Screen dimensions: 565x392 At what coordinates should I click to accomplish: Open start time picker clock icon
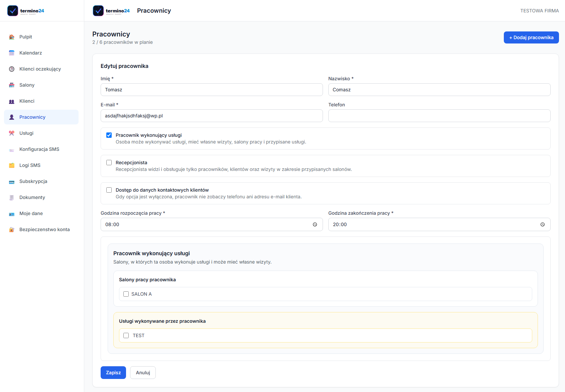pyautogui.click(x=315, y=224)
